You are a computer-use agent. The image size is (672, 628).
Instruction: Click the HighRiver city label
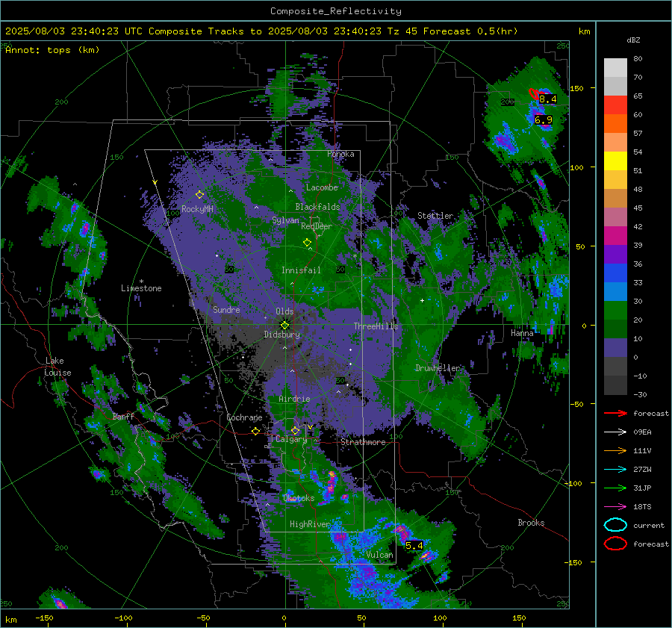tap(310, 524)
